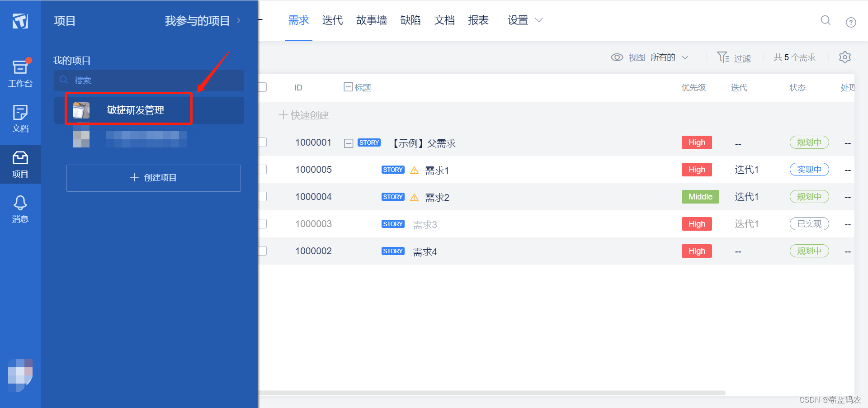Click the 项目 icon in the sidebar
This screenshot has width=868, height=408.
click(x=20, y=164)
